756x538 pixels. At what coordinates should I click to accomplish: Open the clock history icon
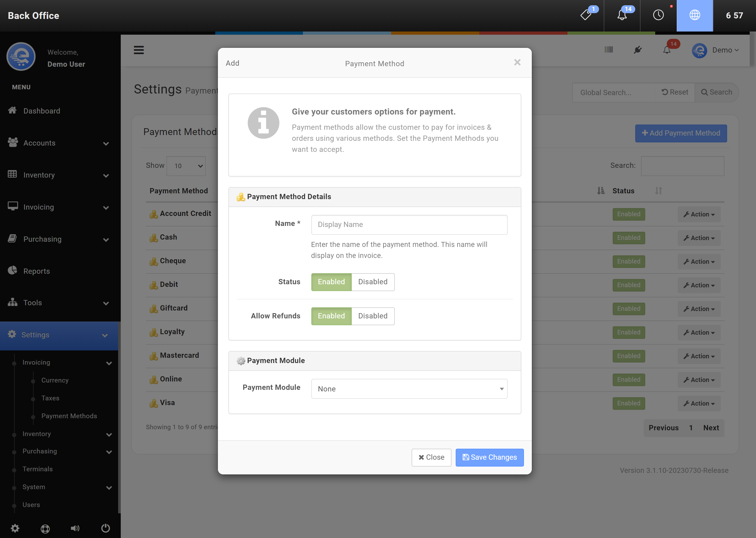pos(658,15)
